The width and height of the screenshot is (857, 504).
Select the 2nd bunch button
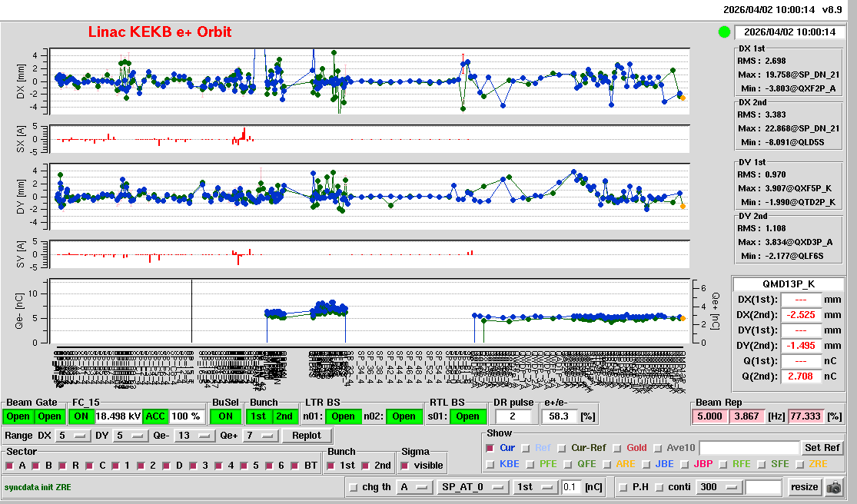284,416
